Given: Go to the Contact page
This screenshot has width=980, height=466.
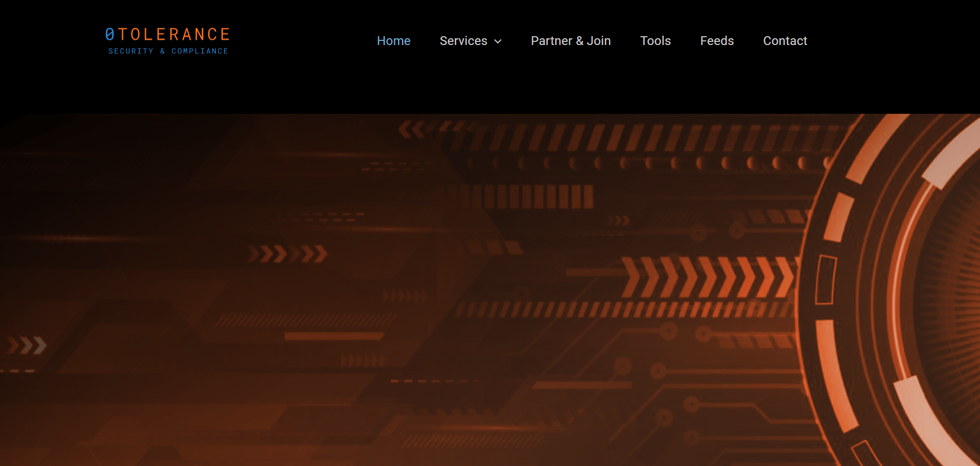Looking at the screenshot, I should pyautogui.click(x=785, y=41).
